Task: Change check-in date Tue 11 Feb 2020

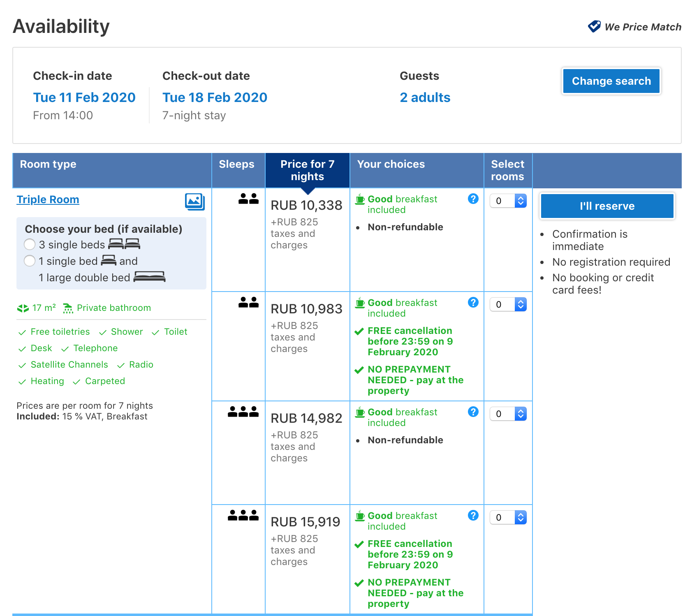Action: coord(84,97)
